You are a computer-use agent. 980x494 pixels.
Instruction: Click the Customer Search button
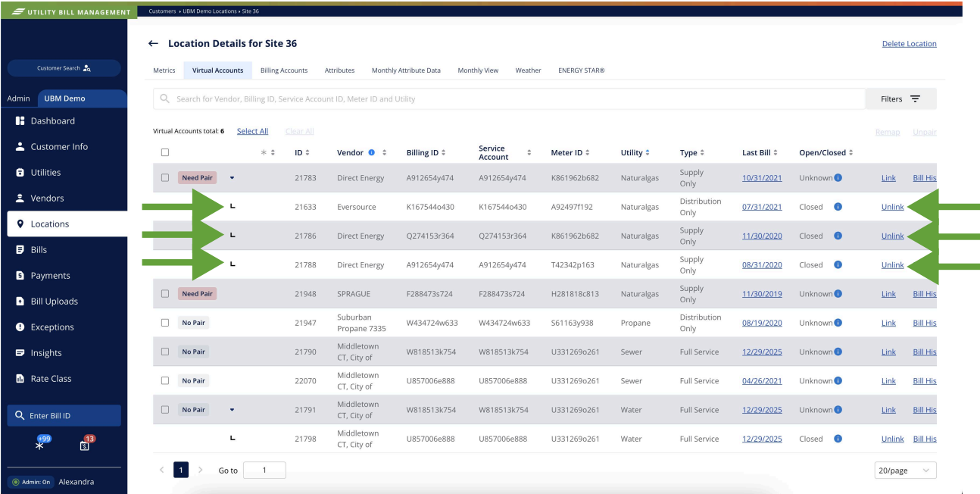pyautogui.click(x=64, y=68)
